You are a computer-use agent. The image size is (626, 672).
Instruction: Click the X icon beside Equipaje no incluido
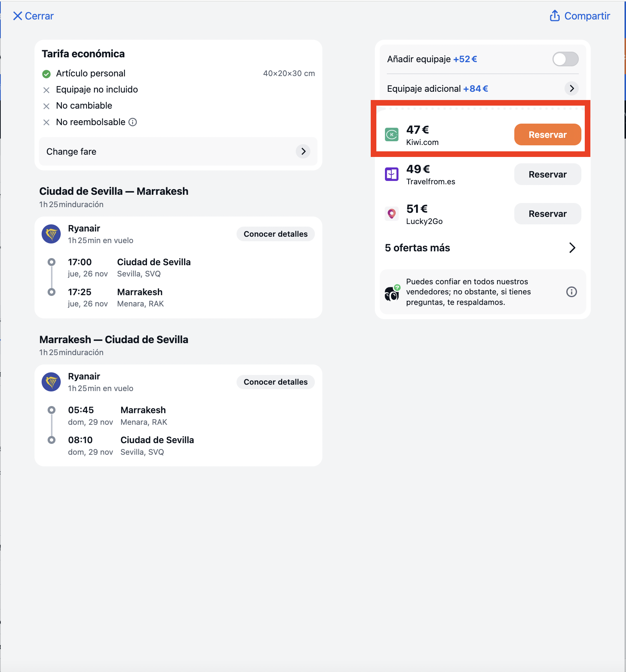pyautogui.click(x=46, y=90)
